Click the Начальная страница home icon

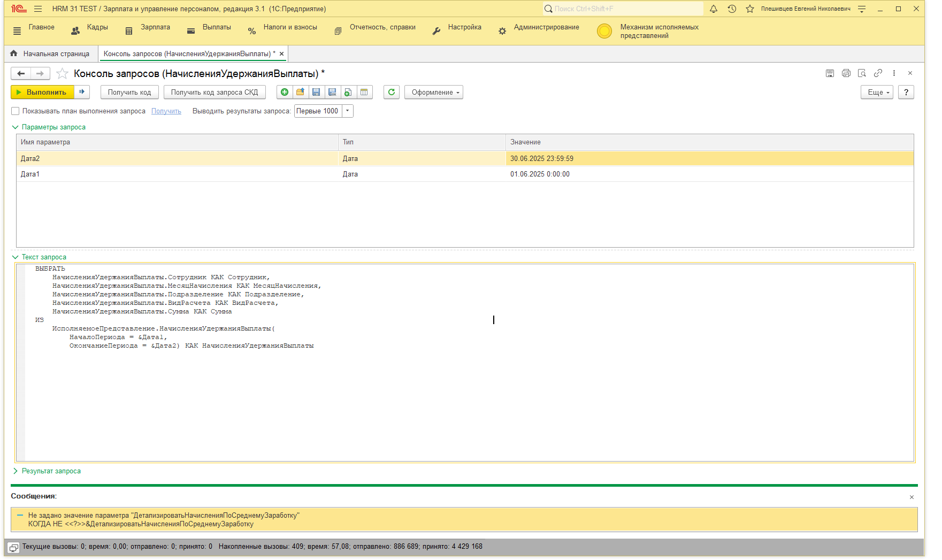pyautogui.click(x=14, y=53)
